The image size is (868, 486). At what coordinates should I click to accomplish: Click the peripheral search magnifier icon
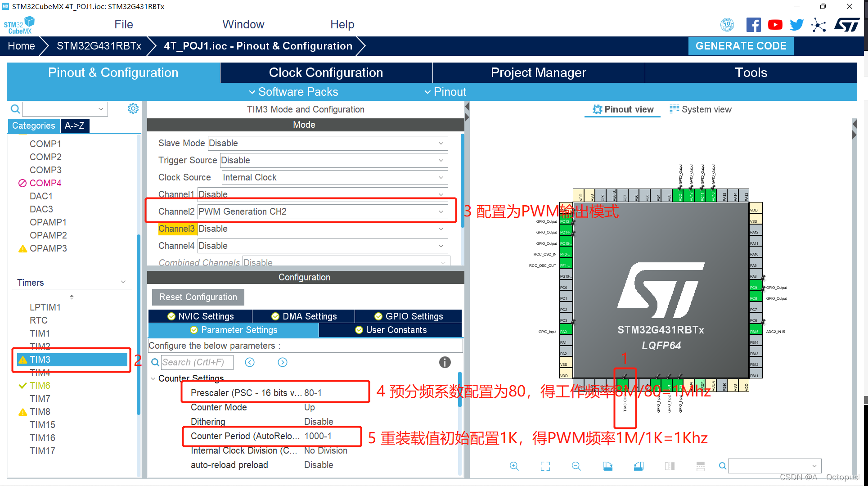15,109
